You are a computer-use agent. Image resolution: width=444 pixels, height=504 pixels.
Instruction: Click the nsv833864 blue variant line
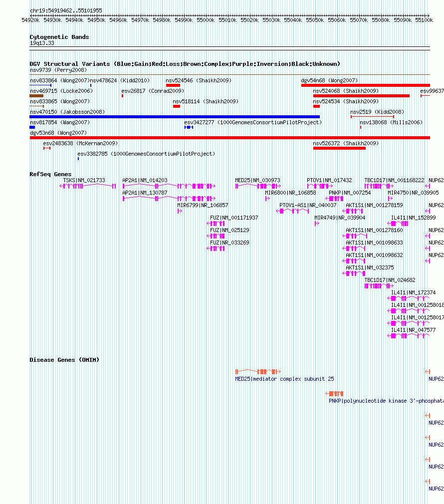40,85
